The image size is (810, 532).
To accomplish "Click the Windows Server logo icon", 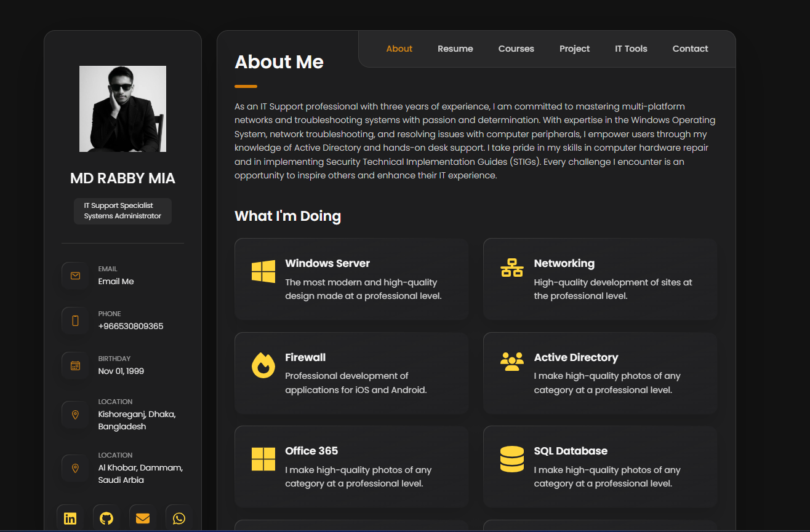I will click(x=263, y=271).
